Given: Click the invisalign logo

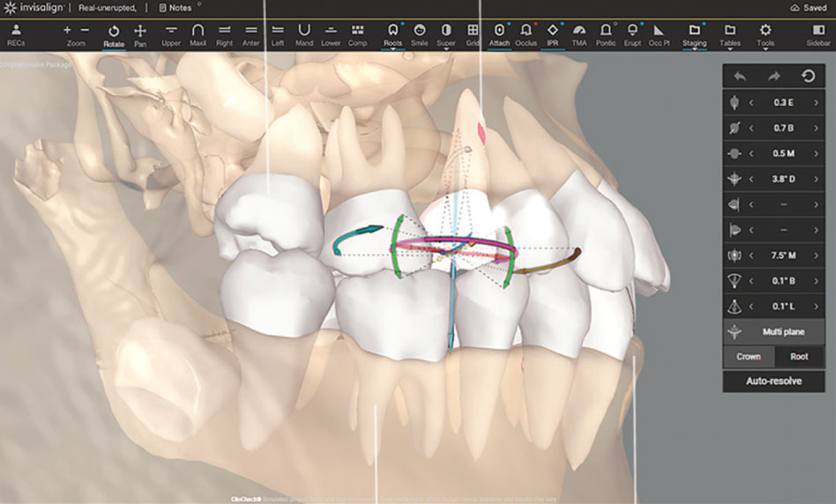Looking at the screenshot, I should (33, 8).
